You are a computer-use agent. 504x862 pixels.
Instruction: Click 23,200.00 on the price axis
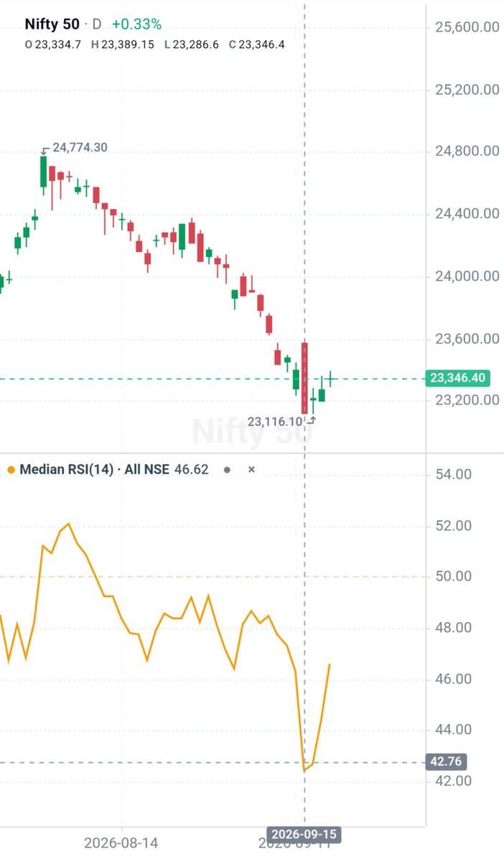click(467, 399)
